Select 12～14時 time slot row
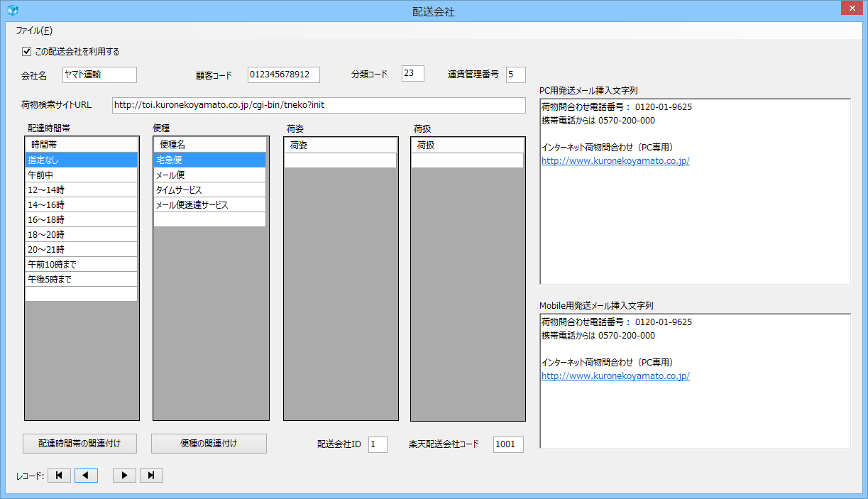Viewport: 868px width, 499px height. pyautogui.click(x=81, y=190)
